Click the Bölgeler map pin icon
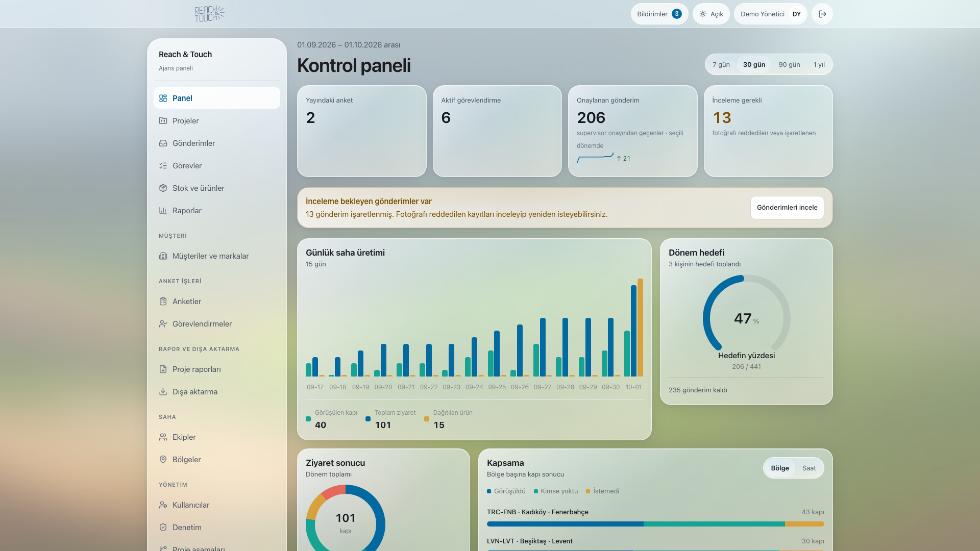This screenshot has width=980, height=551. click(x=163, y=459)
